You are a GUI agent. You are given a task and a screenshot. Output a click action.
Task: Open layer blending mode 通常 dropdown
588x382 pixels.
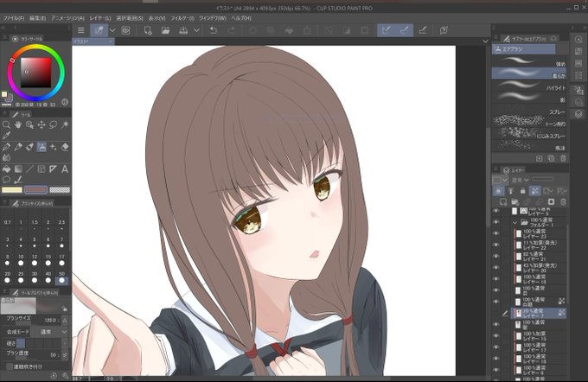pos(521,180)
